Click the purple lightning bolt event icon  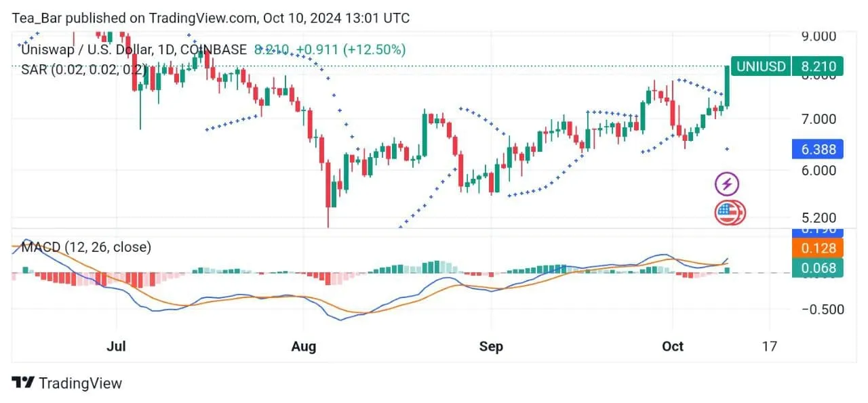tap(727, 184)
